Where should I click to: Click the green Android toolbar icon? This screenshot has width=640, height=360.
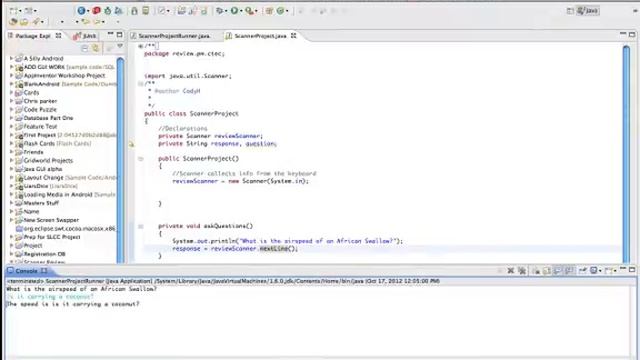coord(108,11)
